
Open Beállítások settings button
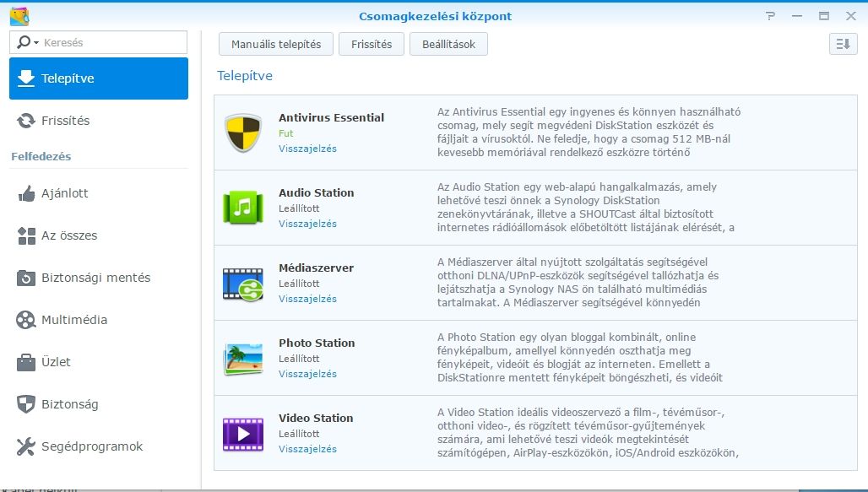(448, 44)
